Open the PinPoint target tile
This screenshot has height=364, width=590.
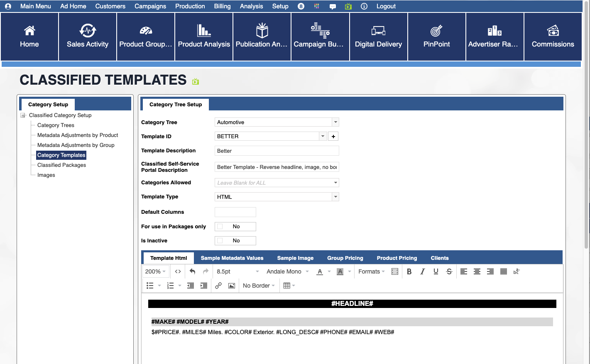point(436,37)
